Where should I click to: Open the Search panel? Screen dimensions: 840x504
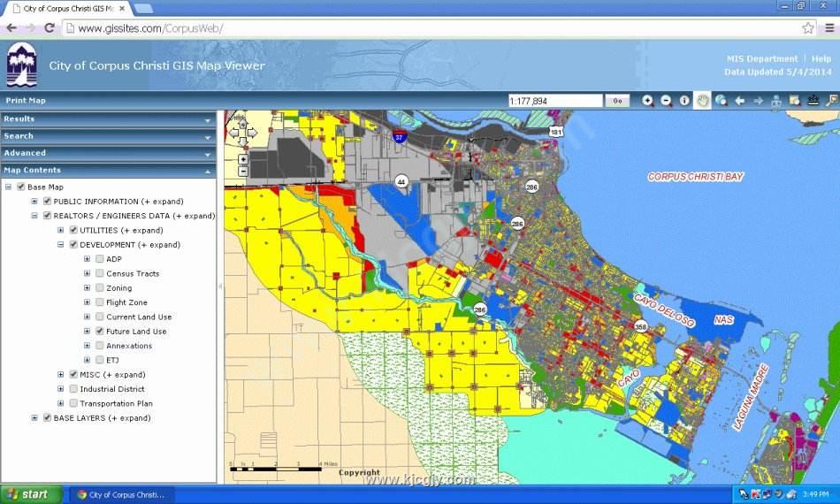pos(108,136)
